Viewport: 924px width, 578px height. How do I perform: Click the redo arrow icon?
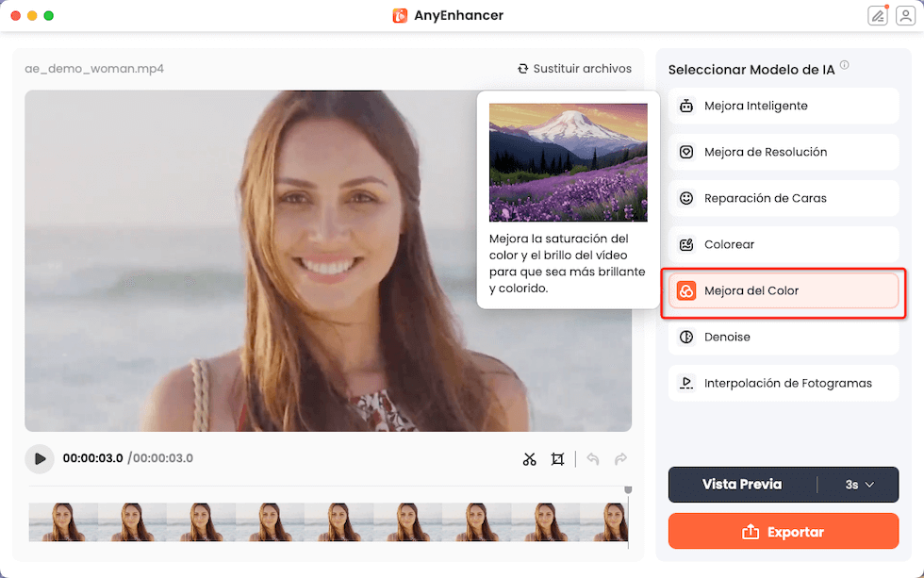point(621,459)
